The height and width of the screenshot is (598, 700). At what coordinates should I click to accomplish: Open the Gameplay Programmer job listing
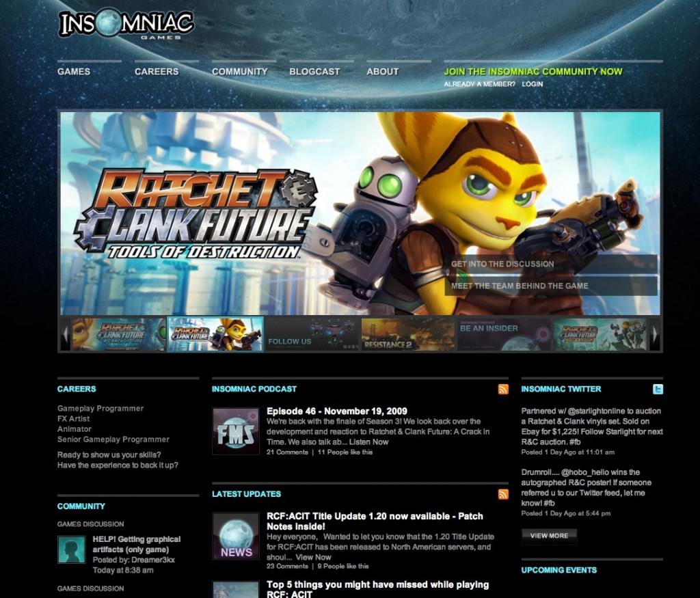(x=100, y=408)
